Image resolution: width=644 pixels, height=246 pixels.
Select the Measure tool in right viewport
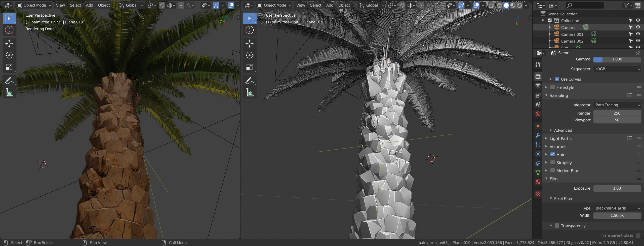(250, 93)
